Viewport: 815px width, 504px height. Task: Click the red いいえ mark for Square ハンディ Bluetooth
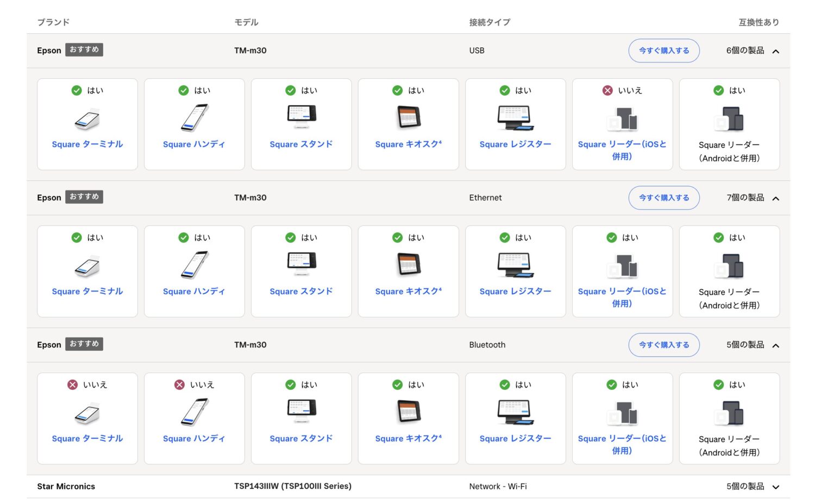point(180,385)
